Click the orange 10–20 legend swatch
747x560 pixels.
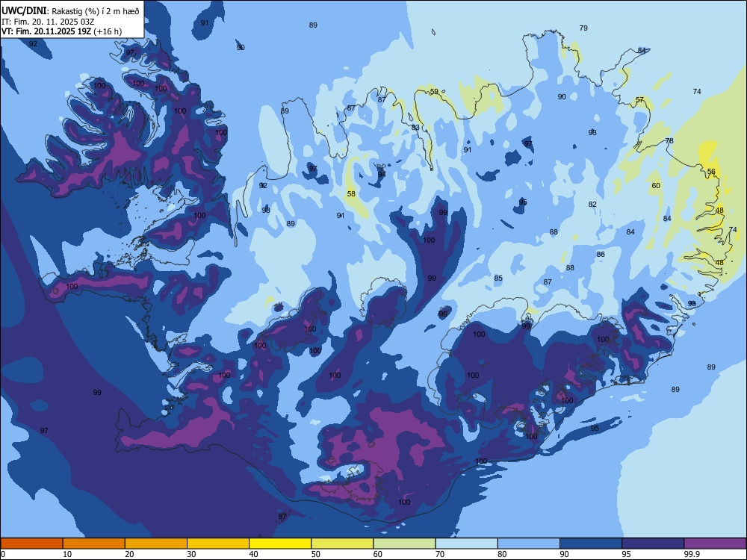(94, 544)
